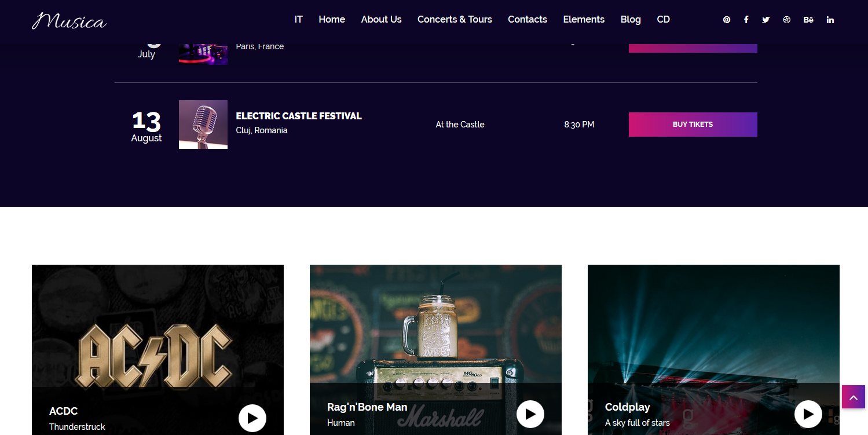This screenshot has width=868, height=435.
Task: Click the Dribbble icon
Action: pos(786,20)
